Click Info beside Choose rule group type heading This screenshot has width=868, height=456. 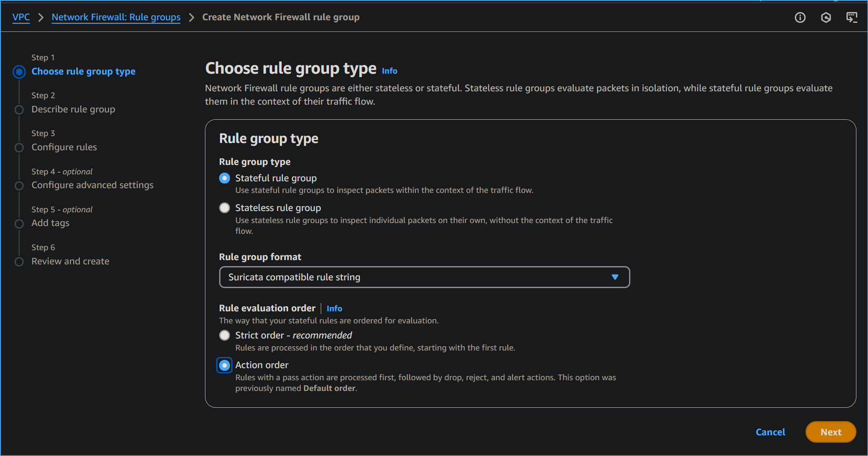click(389, 71)
